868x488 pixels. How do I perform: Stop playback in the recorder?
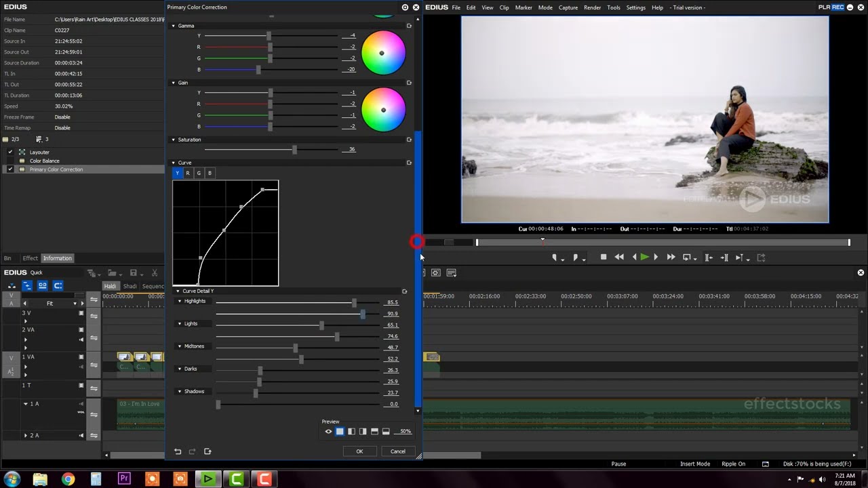pyautogui.click(x=604, y=257)
